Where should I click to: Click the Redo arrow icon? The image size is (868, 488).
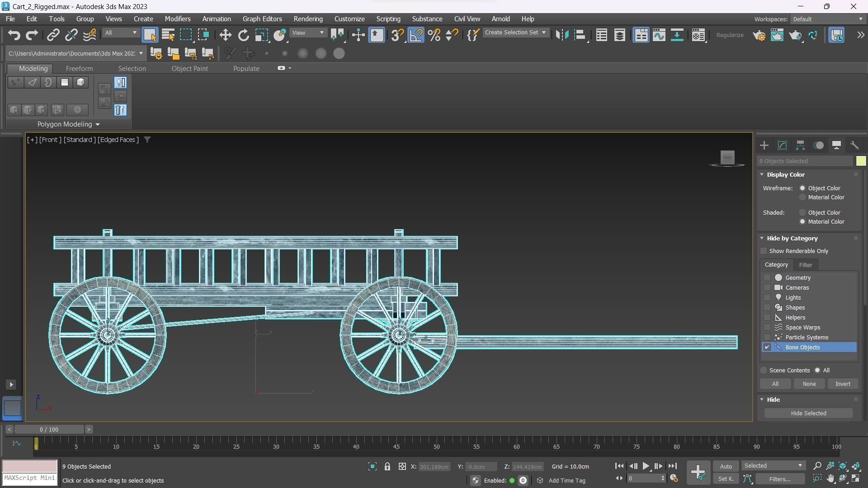pos(32,35)
